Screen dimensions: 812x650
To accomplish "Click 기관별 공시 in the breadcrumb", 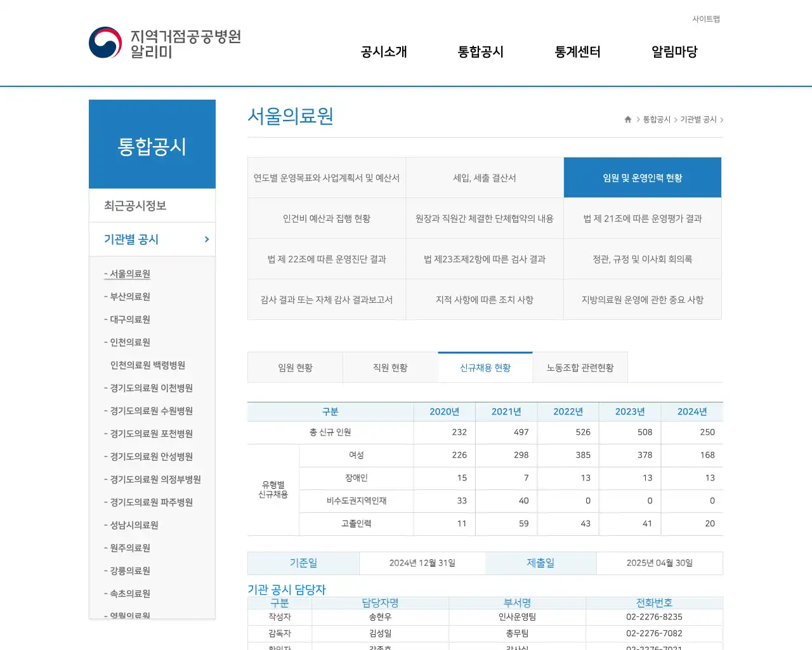I will (698, 119).
